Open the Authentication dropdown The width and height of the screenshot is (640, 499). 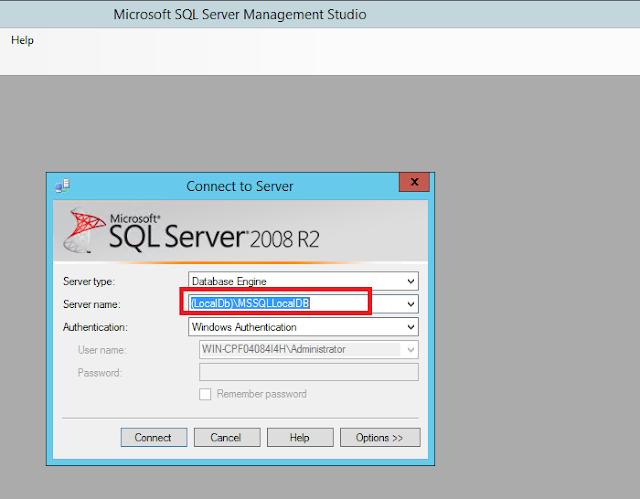[303, 327]
